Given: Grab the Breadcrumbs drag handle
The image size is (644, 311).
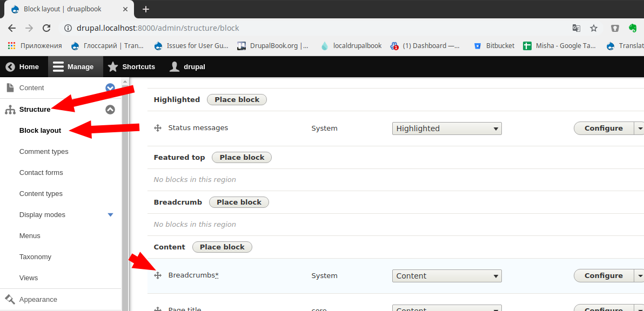Looking at the screenshot, I should pos(158,275).
